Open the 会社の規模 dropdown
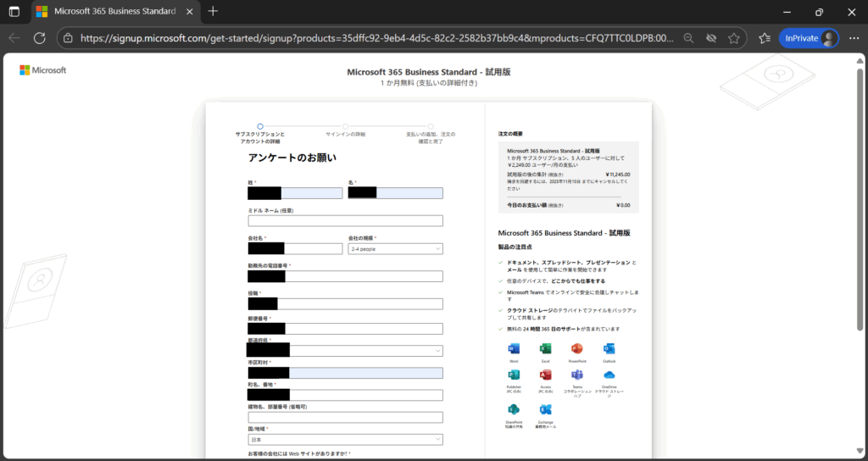Screen dimensions: 868x461 coord(395,249)
